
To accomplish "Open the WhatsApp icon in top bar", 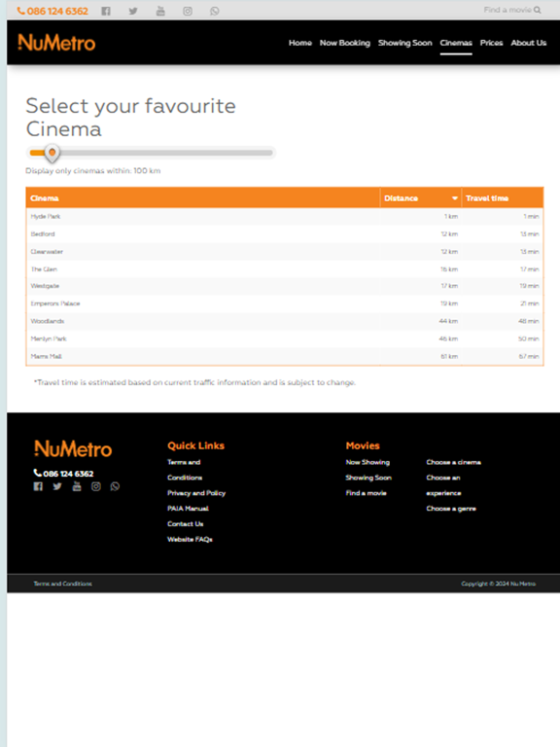I will click(x=215, y=11).
